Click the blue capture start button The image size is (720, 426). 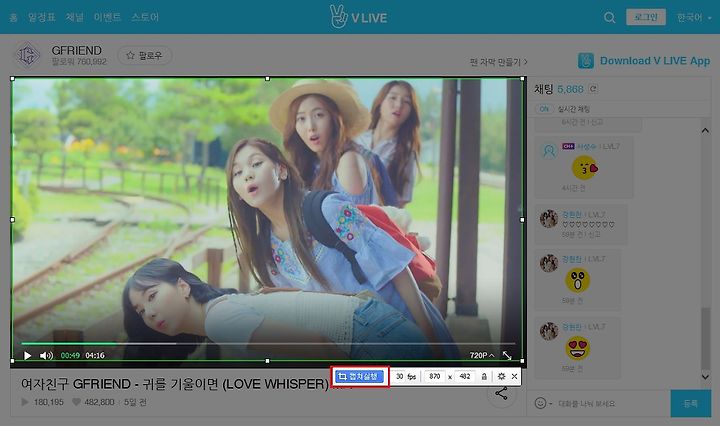pos(359,377)
